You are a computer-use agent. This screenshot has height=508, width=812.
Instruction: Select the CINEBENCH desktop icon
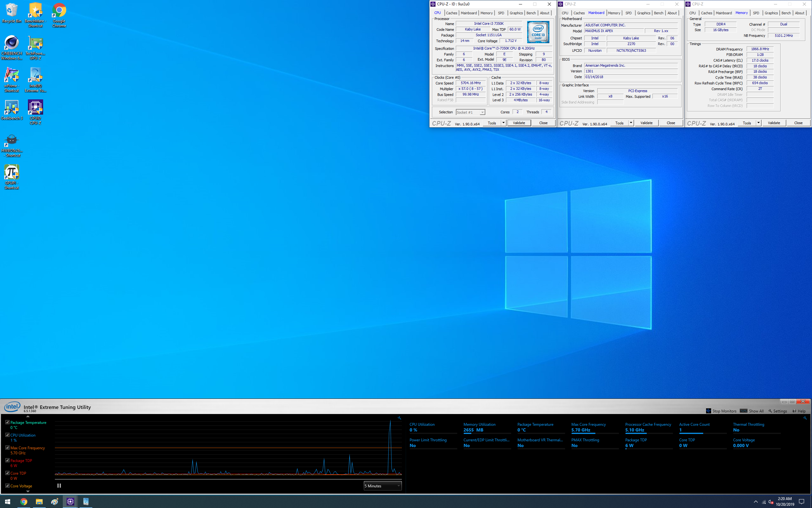(x=12, y=47)
